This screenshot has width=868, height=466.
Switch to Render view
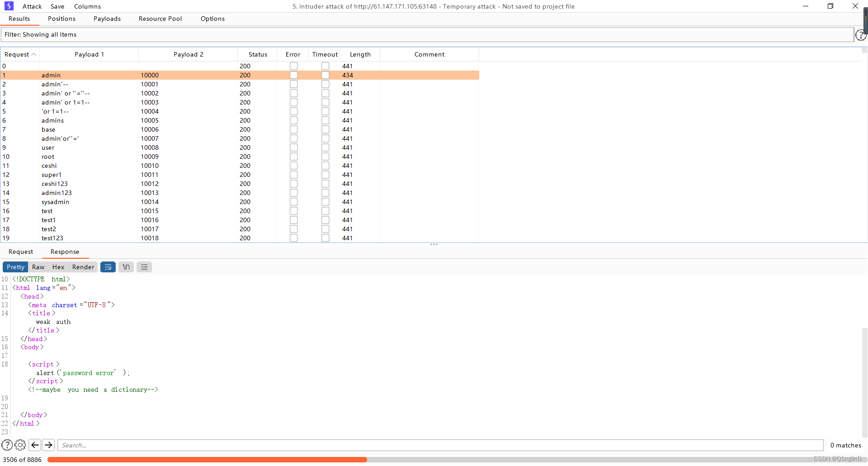click(x=83, y=267)
